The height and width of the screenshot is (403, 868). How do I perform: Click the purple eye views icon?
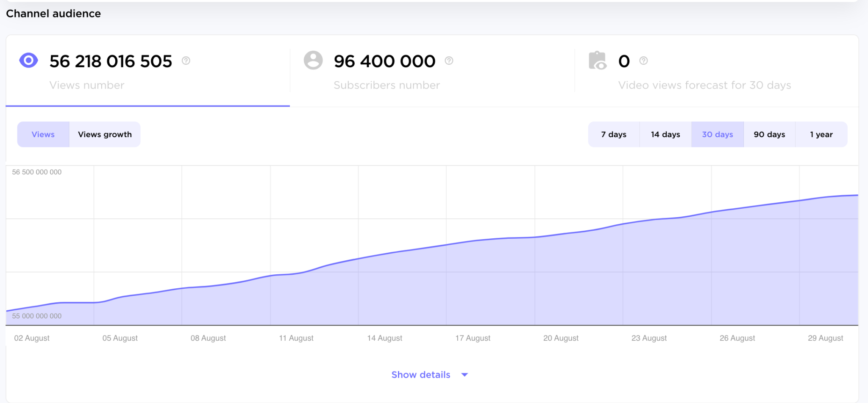pos(28,61)
